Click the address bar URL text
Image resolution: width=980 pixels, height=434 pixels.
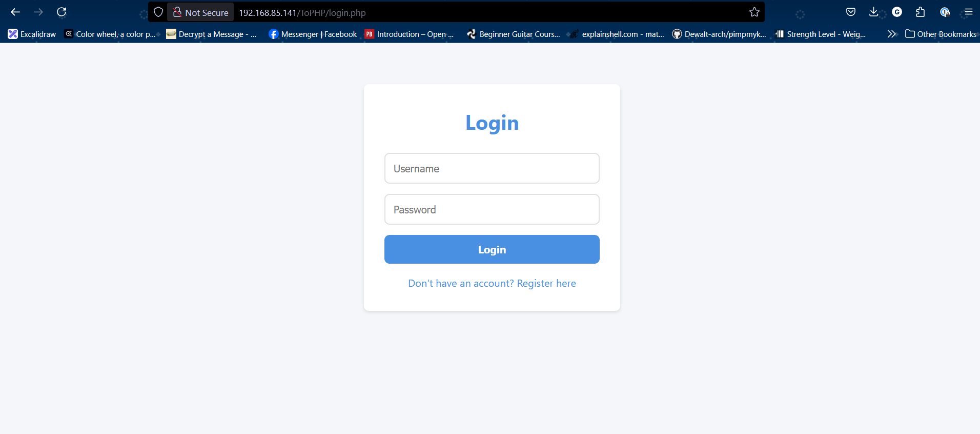click(302, 13)
